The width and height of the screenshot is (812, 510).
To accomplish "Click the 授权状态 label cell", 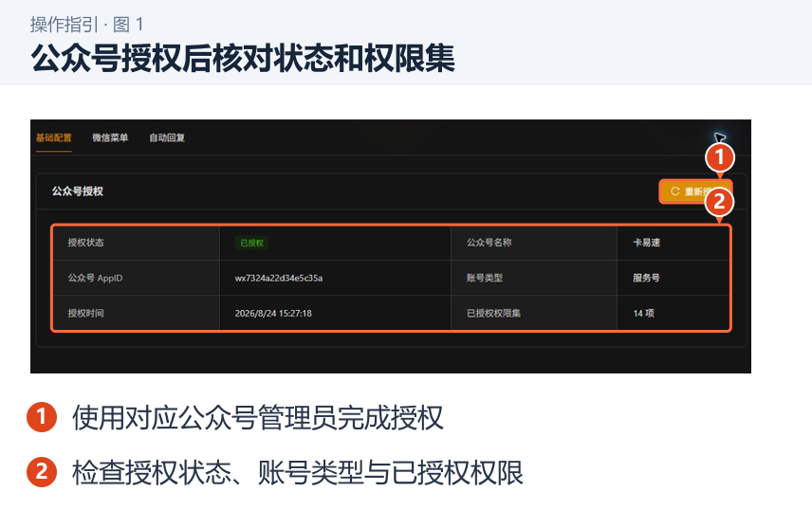I will pyautogui.click(x=137, y=243).
